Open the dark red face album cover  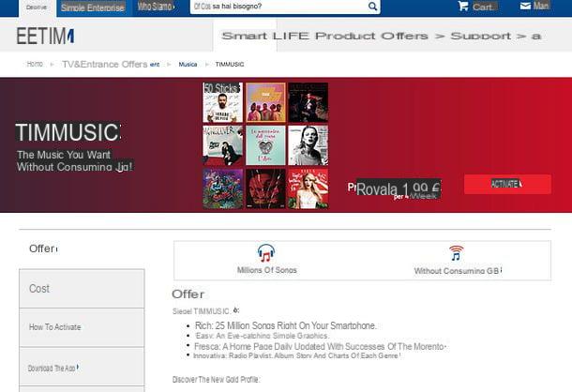[x=266, y=188]
